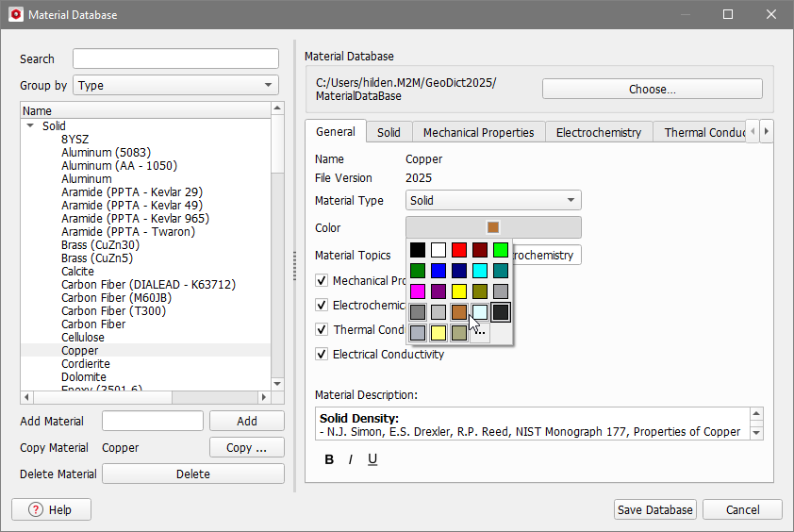Select the 8YSZ material
The width and height of the screenshot is (794, 532).
pyautogui.click(x=74, y=139)
